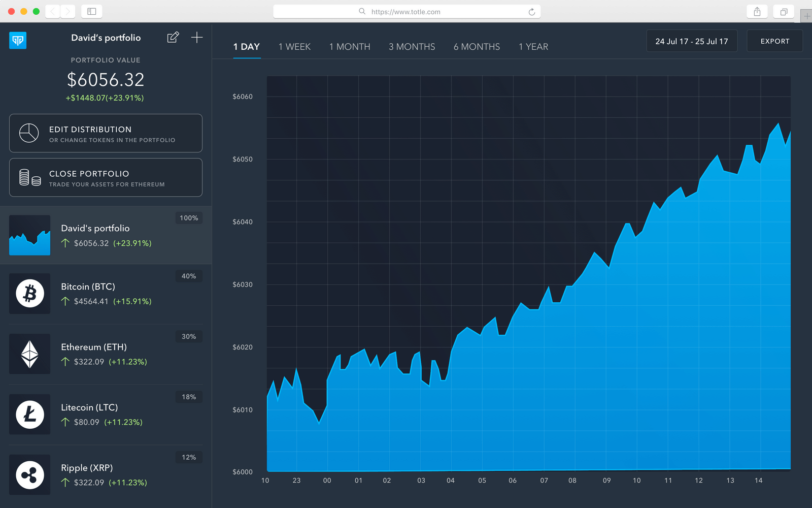Select the Litecoin (LTC) row label

[x=89, y=407]
